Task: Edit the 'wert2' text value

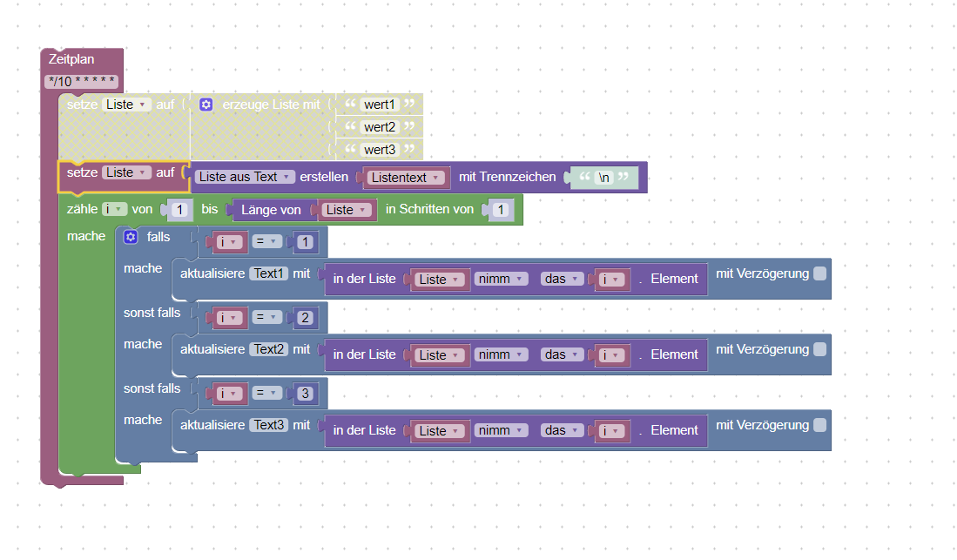Action: [380, 127]
